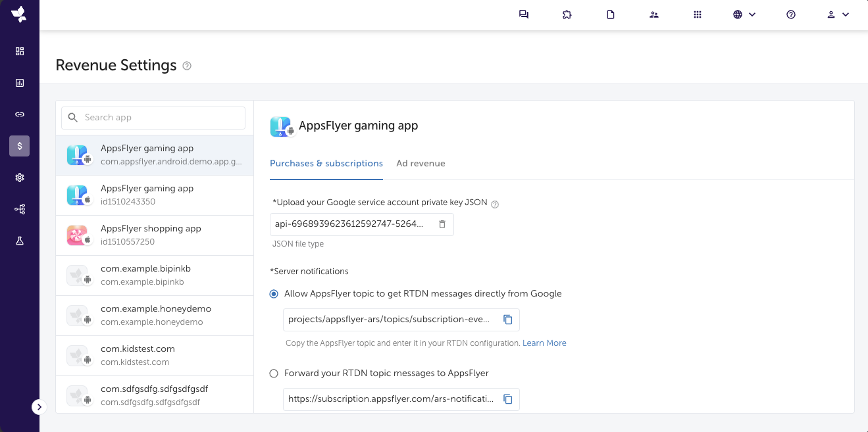
Task: Open the apps grid icon in top bar
Action: [x=698, y=14]
